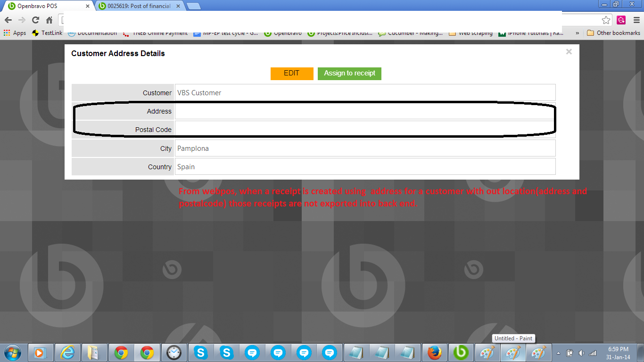Screen dimensions: 644x362
Task: Expand the bookmarks overflow chevron
Action: pyautogui.click(x=577, y=33)
